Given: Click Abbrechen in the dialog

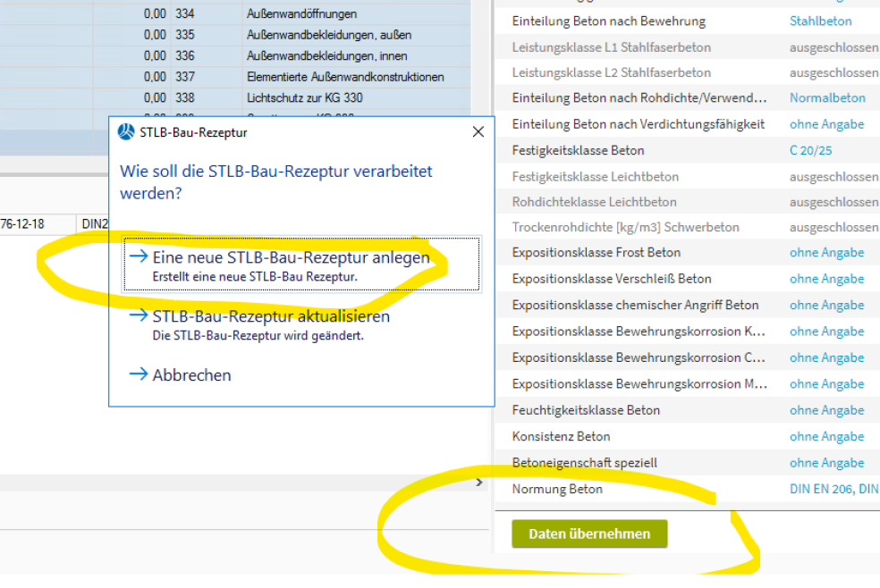Looking at the screenshot, I should (191, 375).
